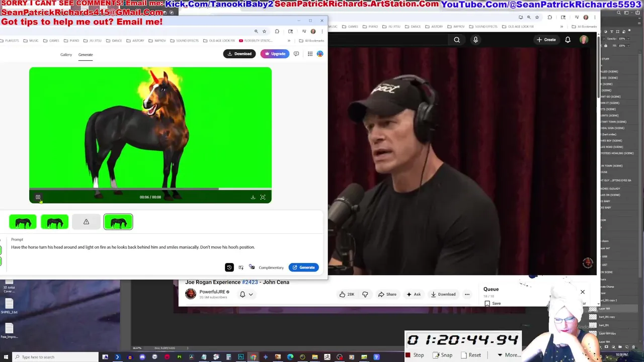Open Photoshop from the taskbar
This screenshot has width=644, height=362.
point(241,357)
